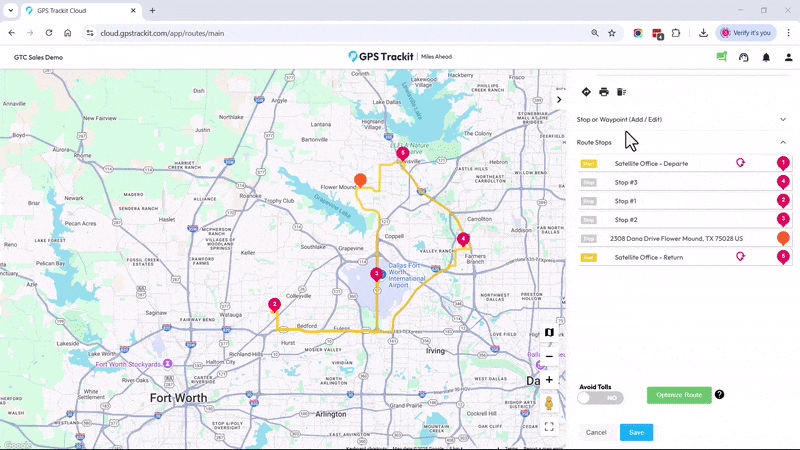Click the Start badge on Satellite Office - Departe

[589, 164]
